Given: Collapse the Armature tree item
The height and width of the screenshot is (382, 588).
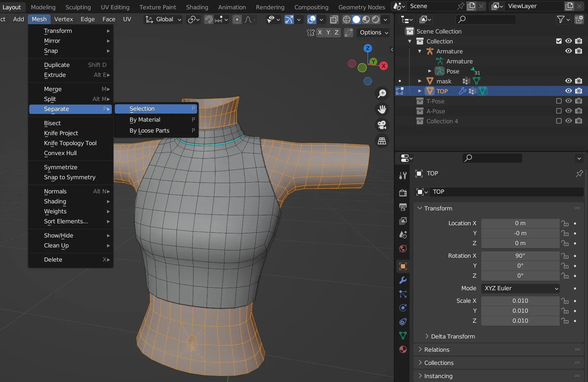Looking at the screenshot, I should click(420, 51).
